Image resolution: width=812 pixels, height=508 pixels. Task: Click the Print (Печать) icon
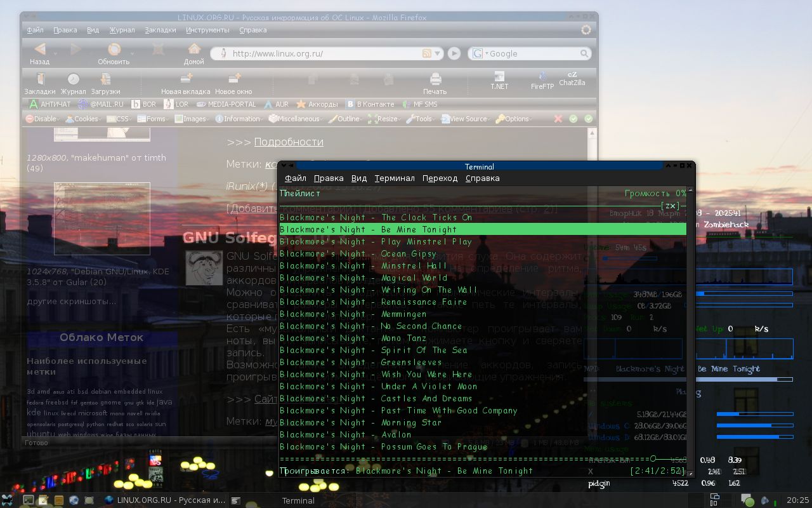coord(435,79)
